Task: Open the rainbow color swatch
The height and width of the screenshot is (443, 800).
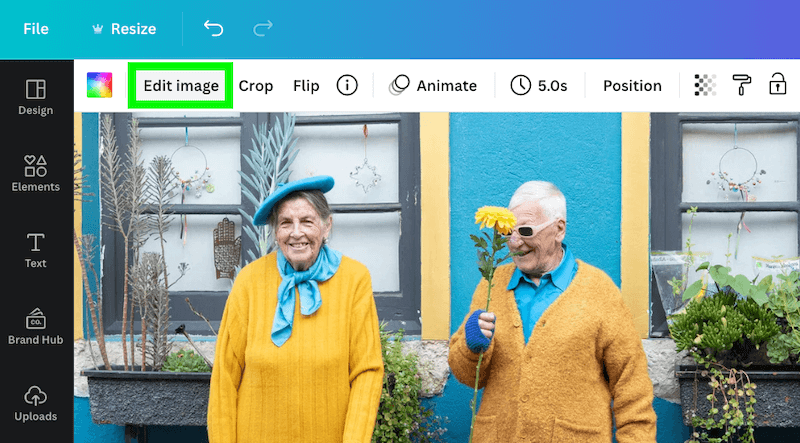Action: (99, 85)
